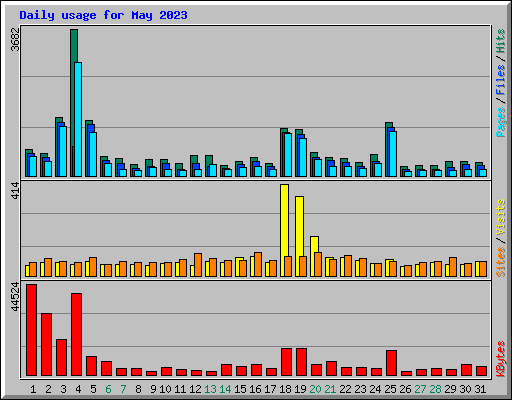This screenshot has width=512, height=400.
Task: Click the cyan Pages bar for day 4
Action: [x=78, y=119]
